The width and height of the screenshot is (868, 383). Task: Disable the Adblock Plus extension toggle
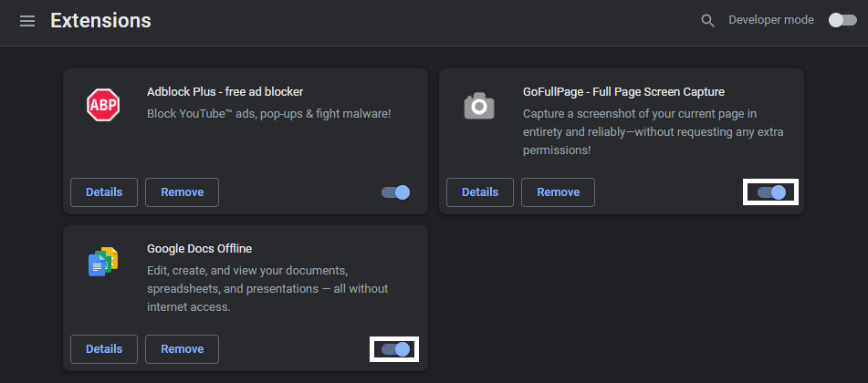point(395,192)
